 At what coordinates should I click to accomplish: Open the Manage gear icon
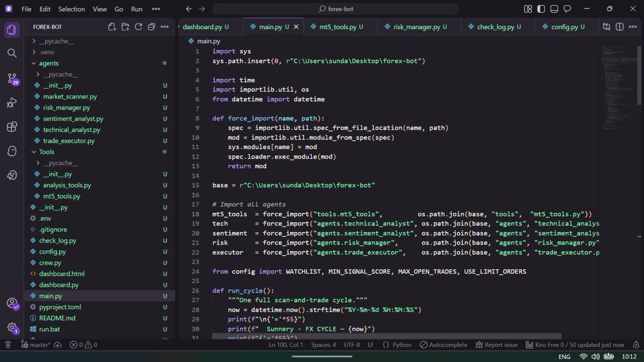click(12, 328)
